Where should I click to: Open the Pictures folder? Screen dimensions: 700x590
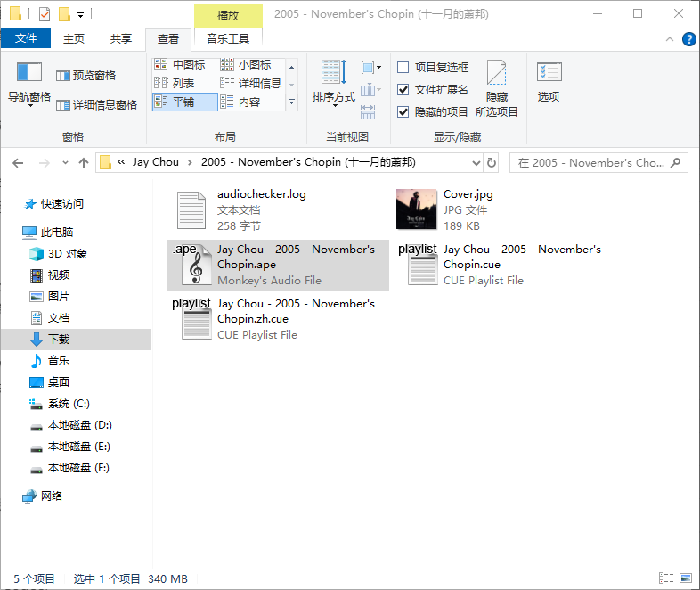50,297
